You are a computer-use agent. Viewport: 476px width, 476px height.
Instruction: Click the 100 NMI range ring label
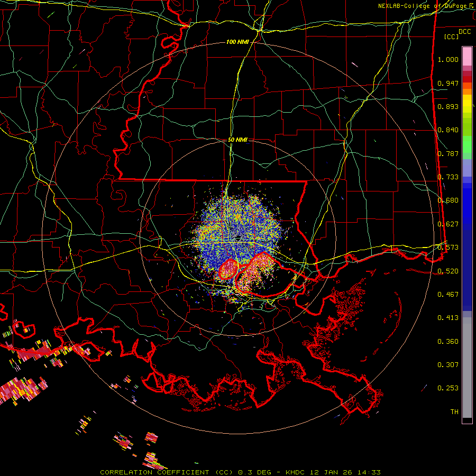tap(237, 42)
